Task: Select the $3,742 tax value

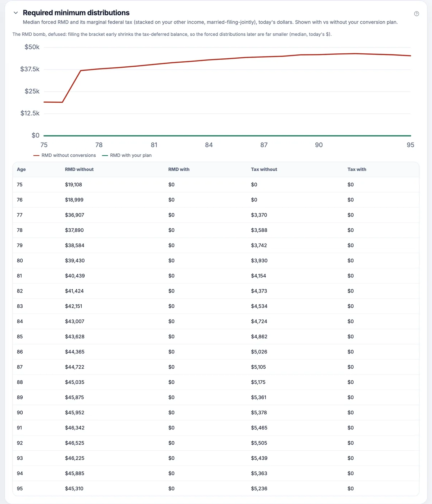Action: pos(259,245)
